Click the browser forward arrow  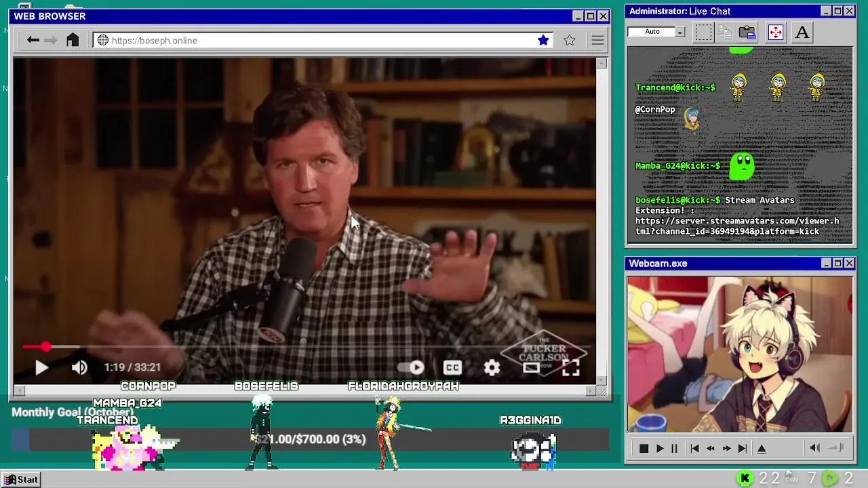pos(51,41)
